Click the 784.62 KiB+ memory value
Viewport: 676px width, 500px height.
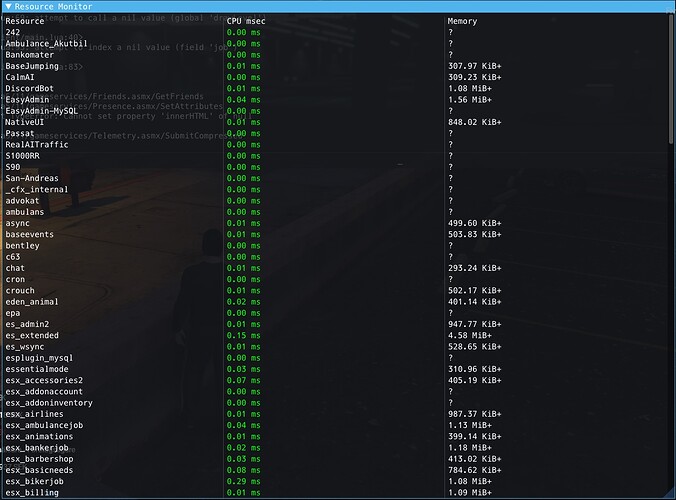tap(475, 470)
